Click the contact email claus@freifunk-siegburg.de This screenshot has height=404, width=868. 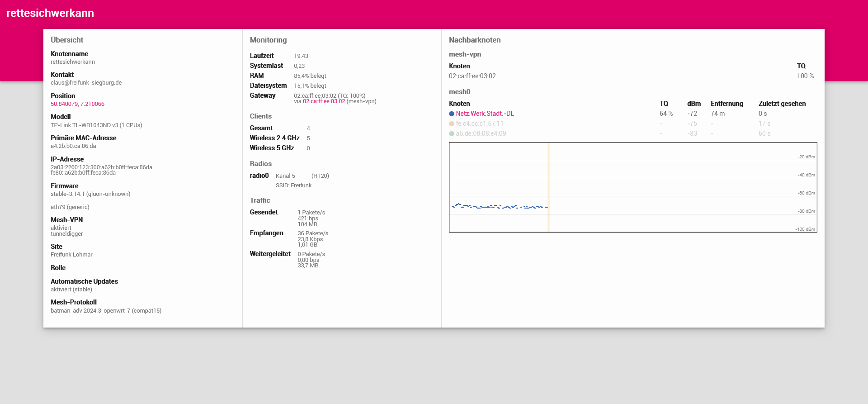[x=86, y=83]
